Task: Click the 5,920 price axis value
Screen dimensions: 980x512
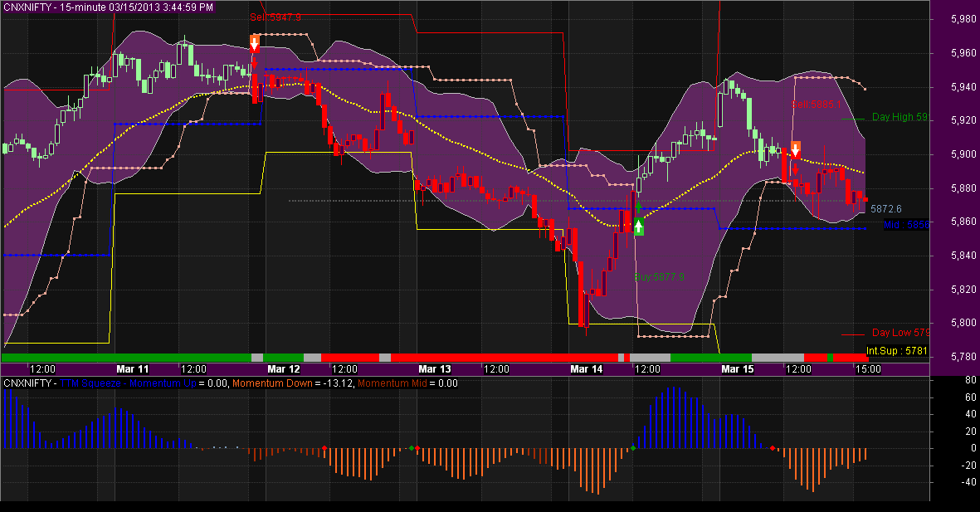Action: click(x=963, y=120)
